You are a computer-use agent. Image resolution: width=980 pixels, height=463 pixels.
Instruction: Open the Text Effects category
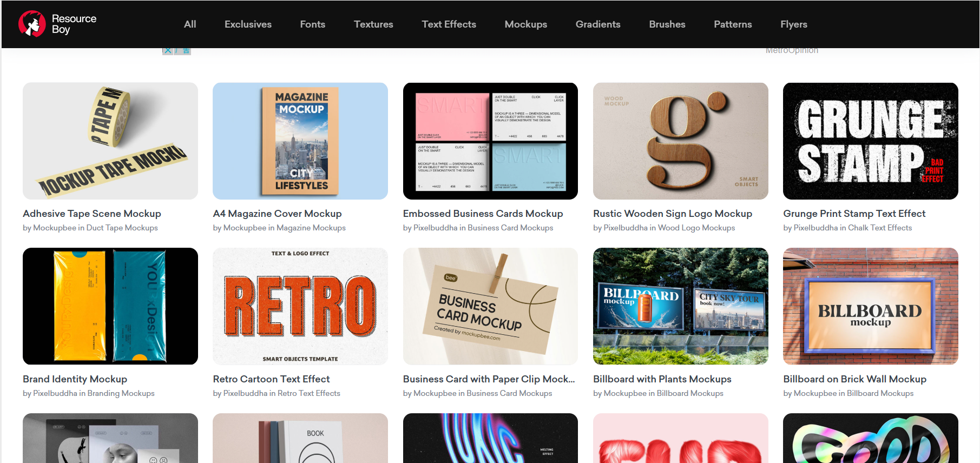(449, 24)
